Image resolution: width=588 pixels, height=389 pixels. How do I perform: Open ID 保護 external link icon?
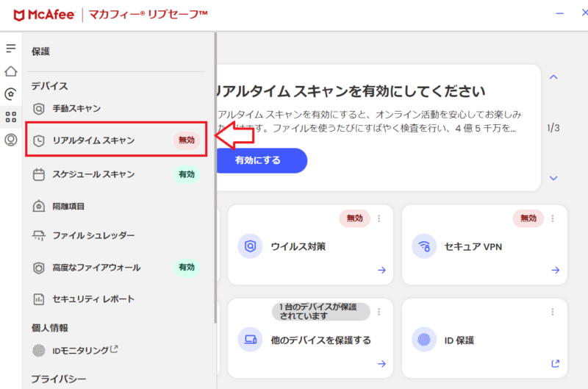coord(556,363)
